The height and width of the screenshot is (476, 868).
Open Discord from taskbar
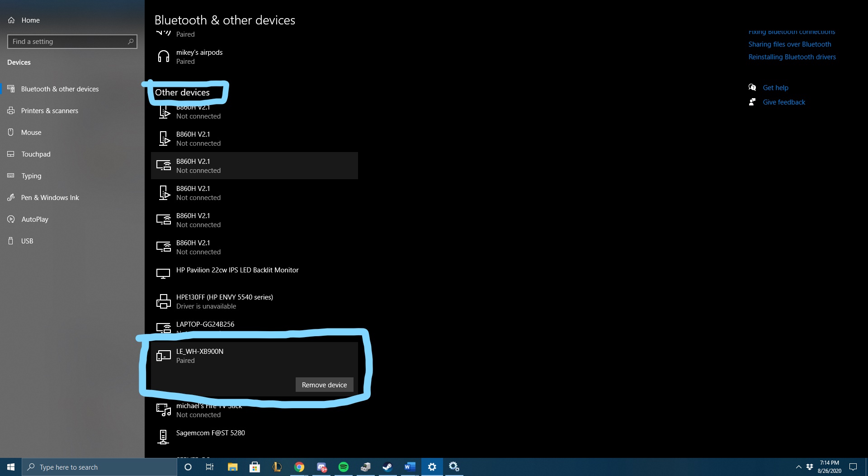[321, 467]
